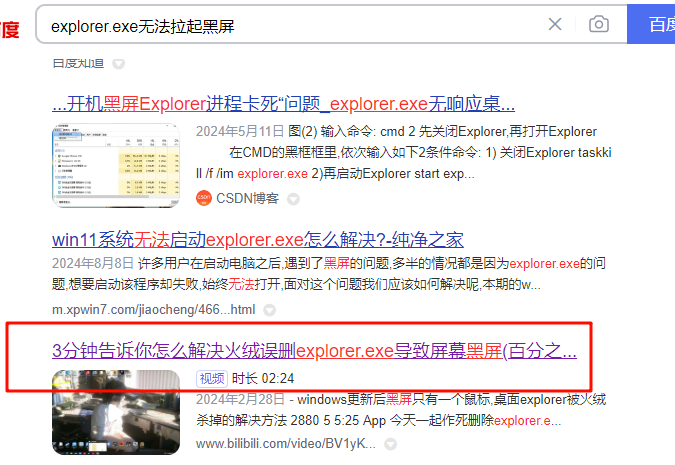Click the blue Baidu search button
Screen dimensions: 675x465
coord(651,24)
